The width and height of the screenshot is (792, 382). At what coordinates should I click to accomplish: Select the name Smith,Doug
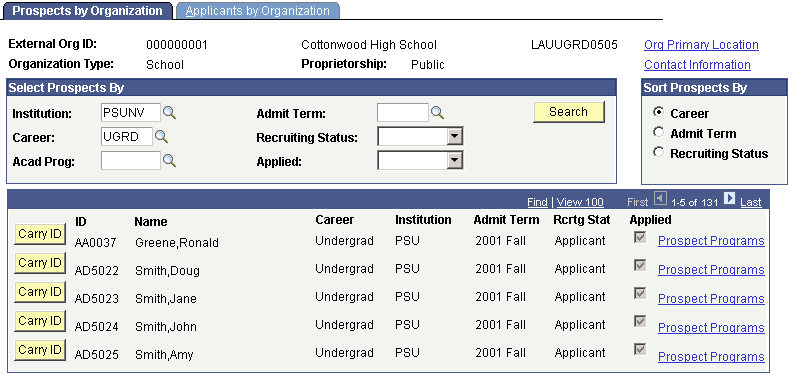(167, 271)
